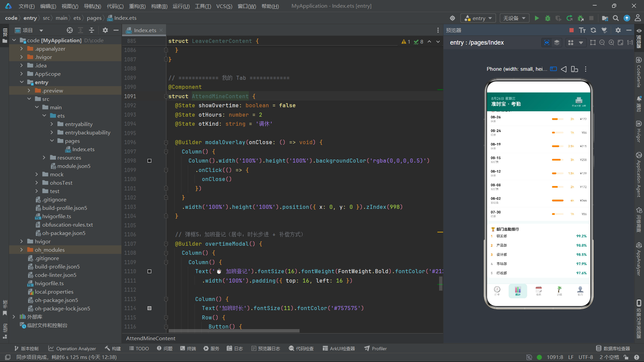The height and width of the screenshot is (362, 644).
Task: Refresh the previewer
Action: [593, 30]
